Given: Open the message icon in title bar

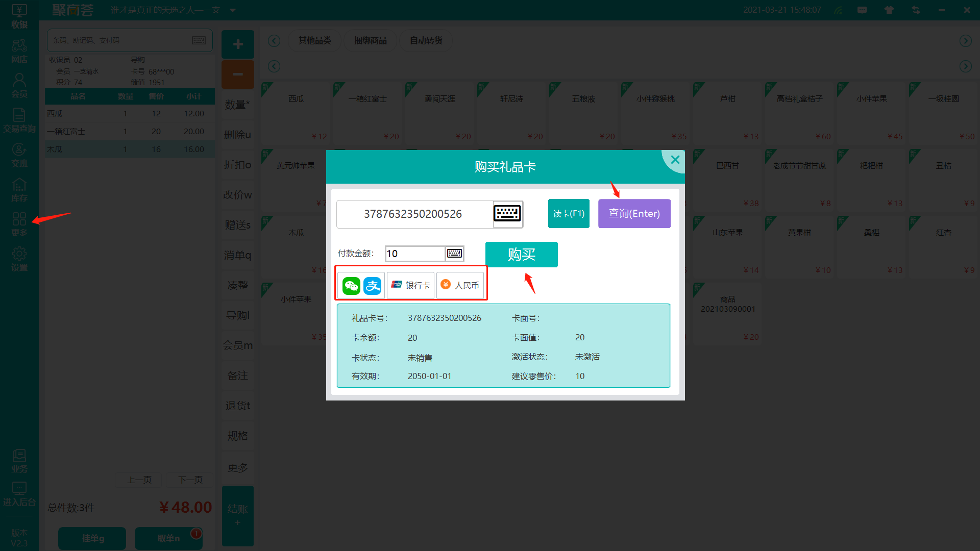Looking at the screenshot, I should (x=862, y=10).
